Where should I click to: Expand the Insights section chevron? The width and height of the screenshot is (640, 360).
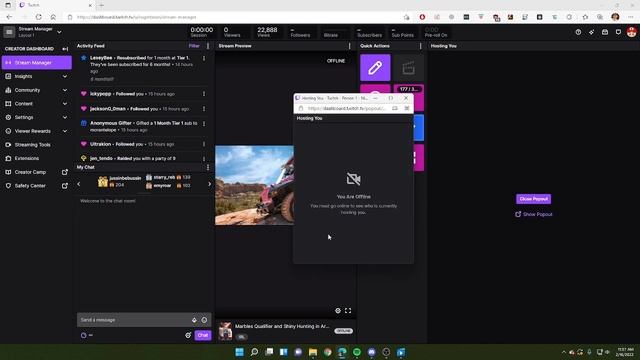point(64,76)
